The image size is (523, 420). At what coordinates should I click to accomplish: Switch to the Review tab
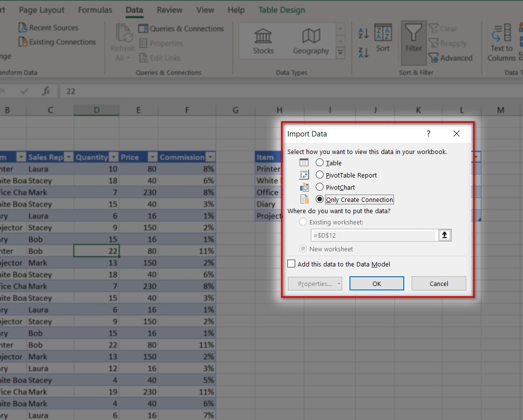click(169, 9)
